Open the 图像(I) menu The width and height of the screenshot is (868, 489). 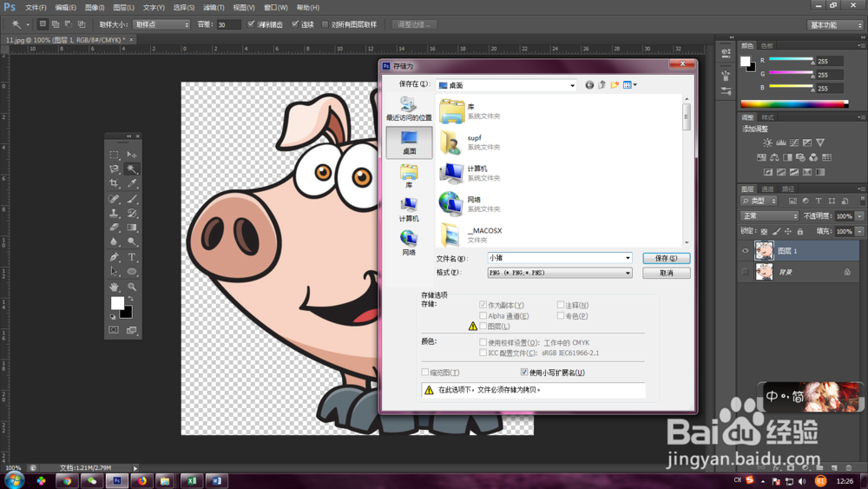click(95, 8)
